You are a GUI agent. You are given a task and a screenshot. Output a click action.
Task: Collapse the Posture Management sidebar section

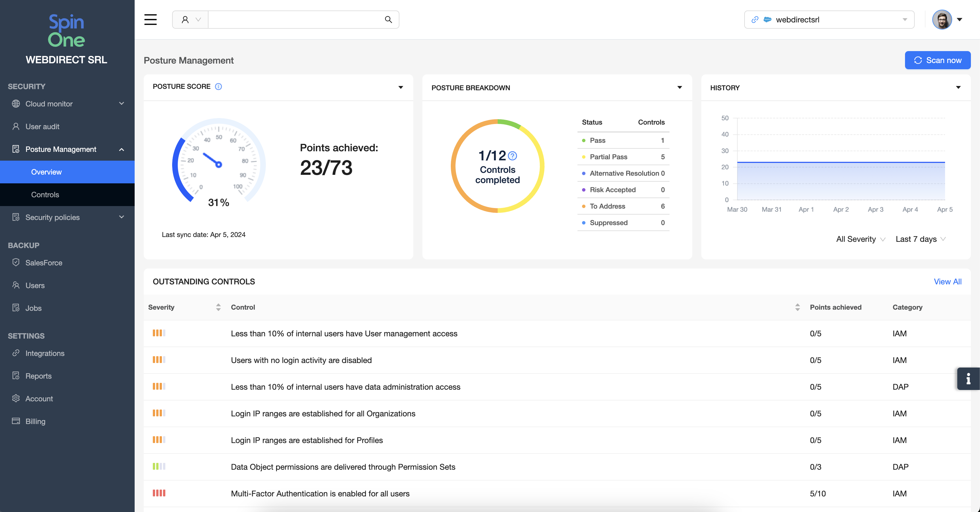tap(121, 149)
